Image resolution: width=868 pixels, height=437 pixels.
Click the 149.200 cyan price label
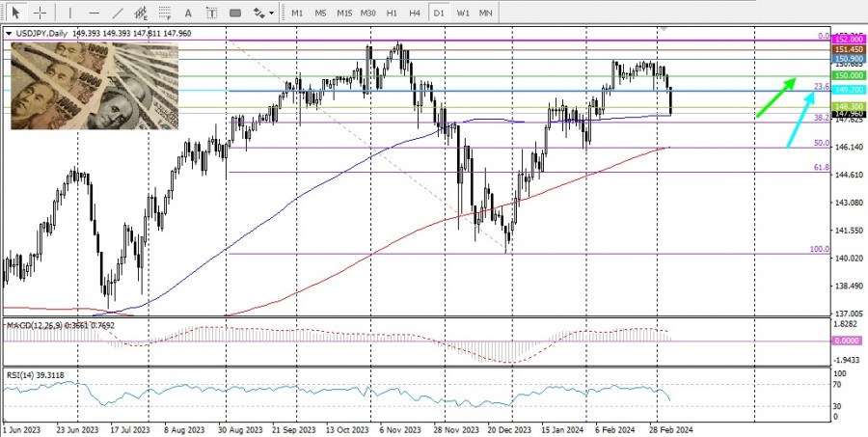(848, 90)
